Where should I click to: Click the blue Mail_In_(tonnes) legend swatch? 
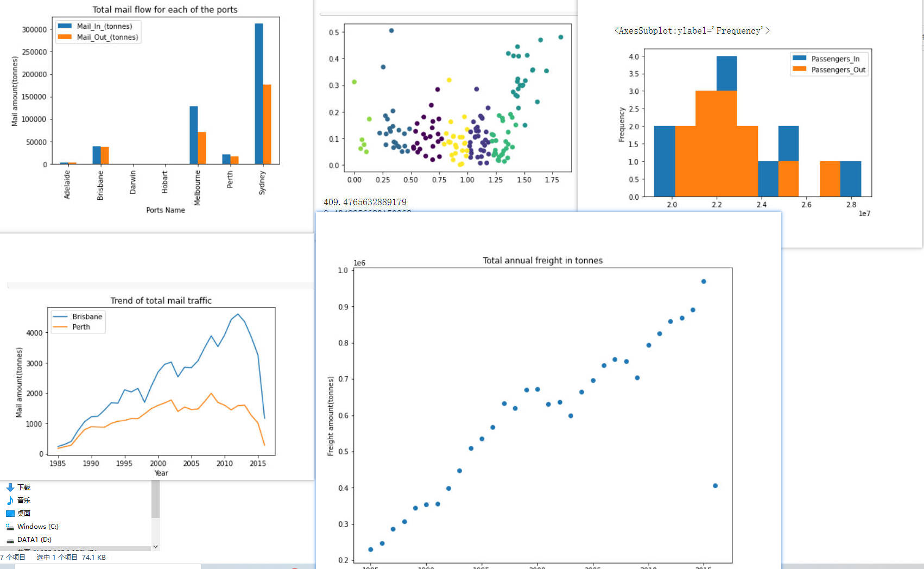pyautogui.click(x=65, y=26)
